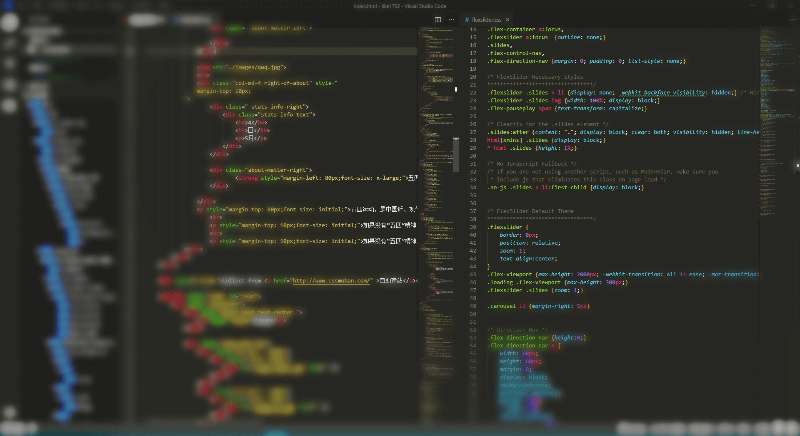
Task: Click Split Editor icon in left editor group
Action: 438,19
